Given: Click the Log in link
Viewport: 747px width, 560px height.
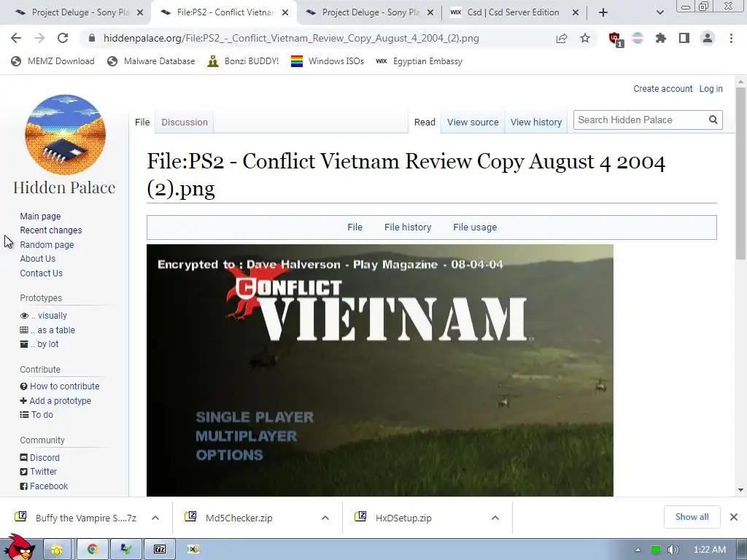Looking at the screenshot, I should (711, 88).
